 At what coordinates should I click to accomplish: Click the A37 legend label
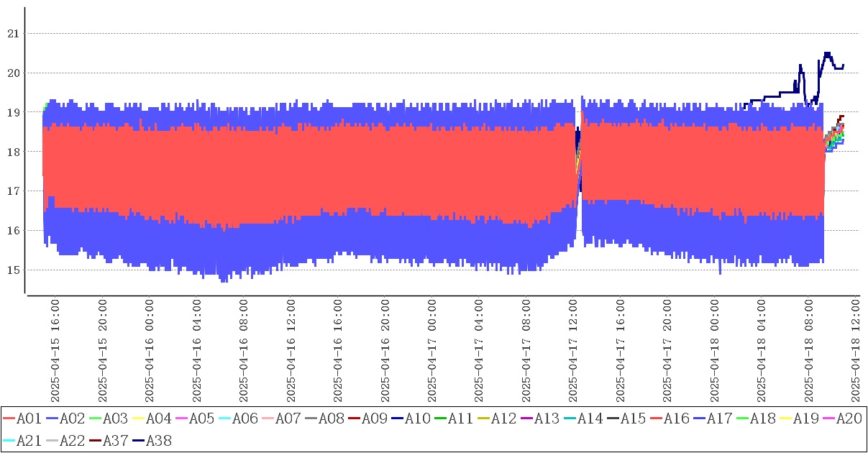click(x=115, y=439)
